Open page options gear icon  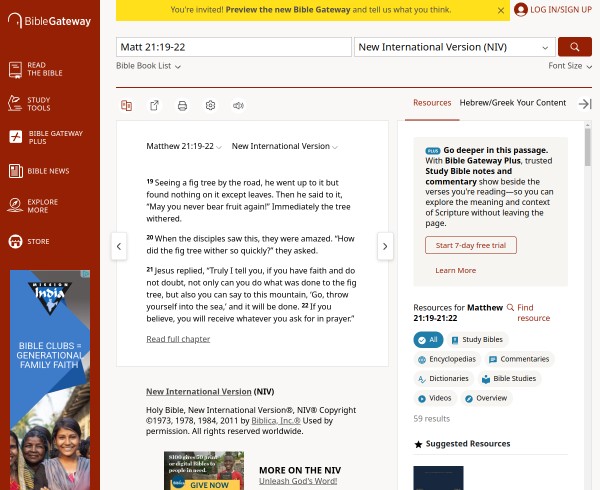click(210, 106)
